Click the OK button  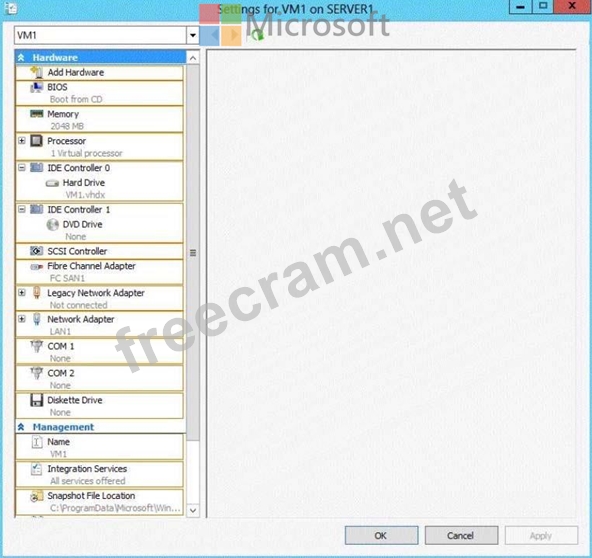381,535
